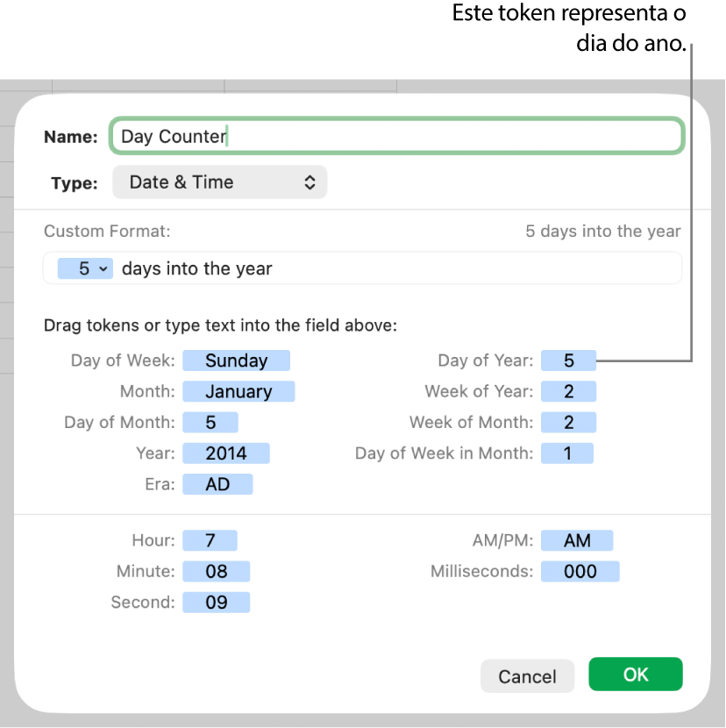Select the January month token

point(238,391)
